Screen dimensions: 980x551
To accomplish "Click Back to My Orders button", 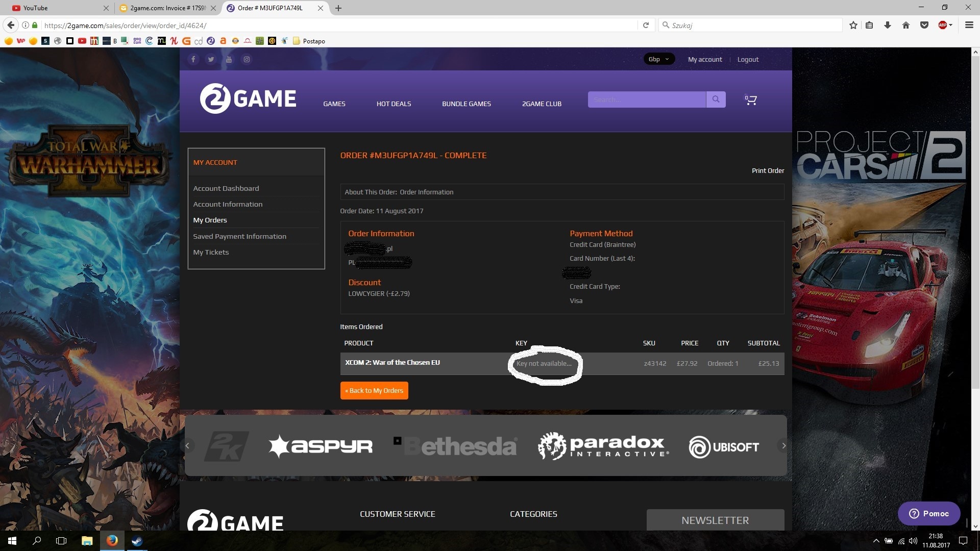I will [x=374, y=390].
